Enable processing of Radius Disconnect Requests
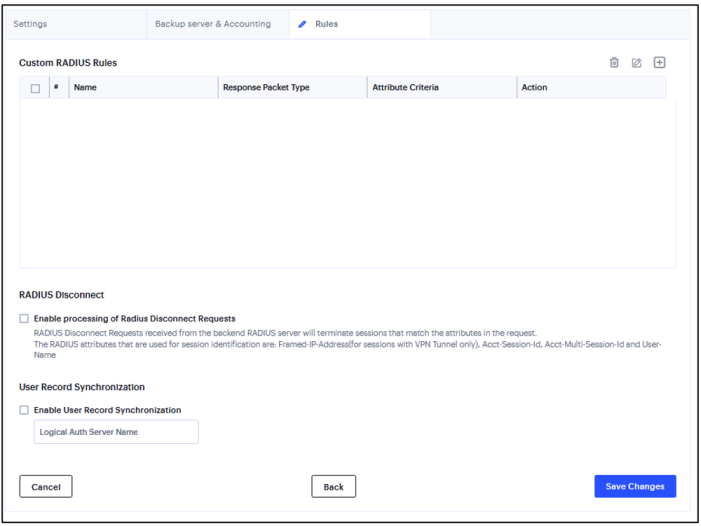The height and width of the screenshot is (526, 701). (x=24, y=319)
